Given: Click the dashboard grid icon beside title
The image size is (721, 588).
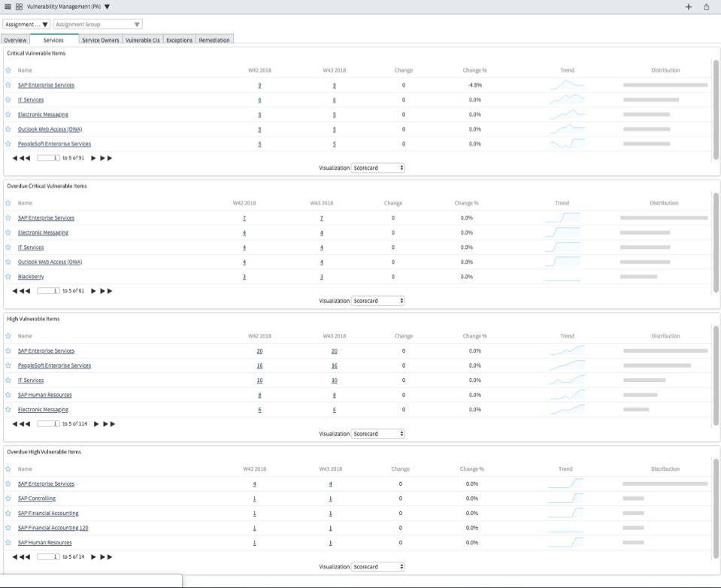Looking at the screenshot, I should point(19,7).
